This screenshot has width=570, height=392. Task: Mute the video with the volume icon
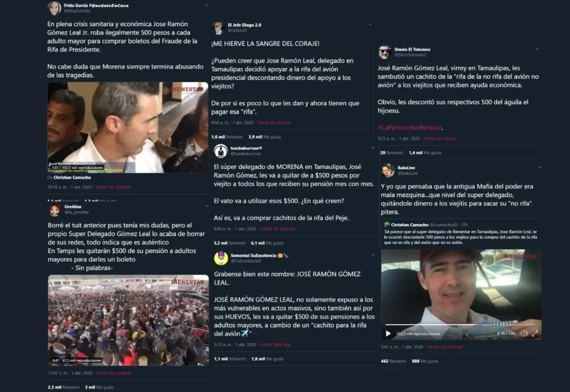[x=524, y=334]
